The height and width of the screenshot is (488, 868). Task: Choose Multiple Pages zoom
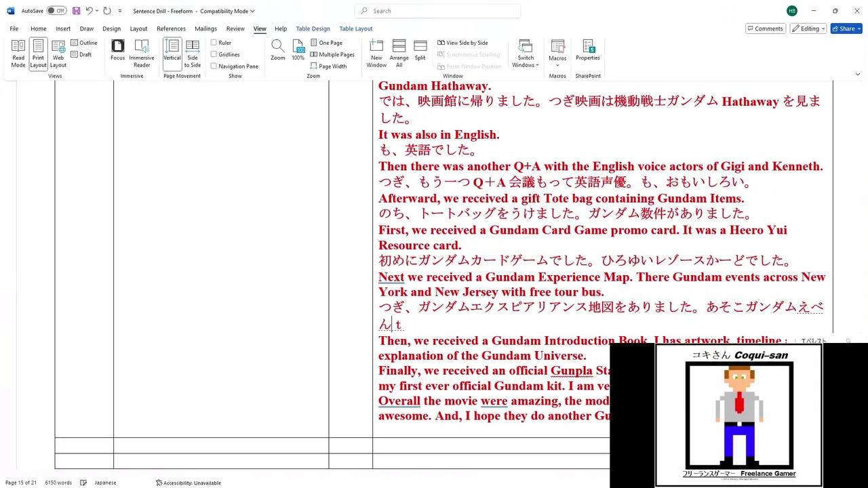click(x=332, y=54)
